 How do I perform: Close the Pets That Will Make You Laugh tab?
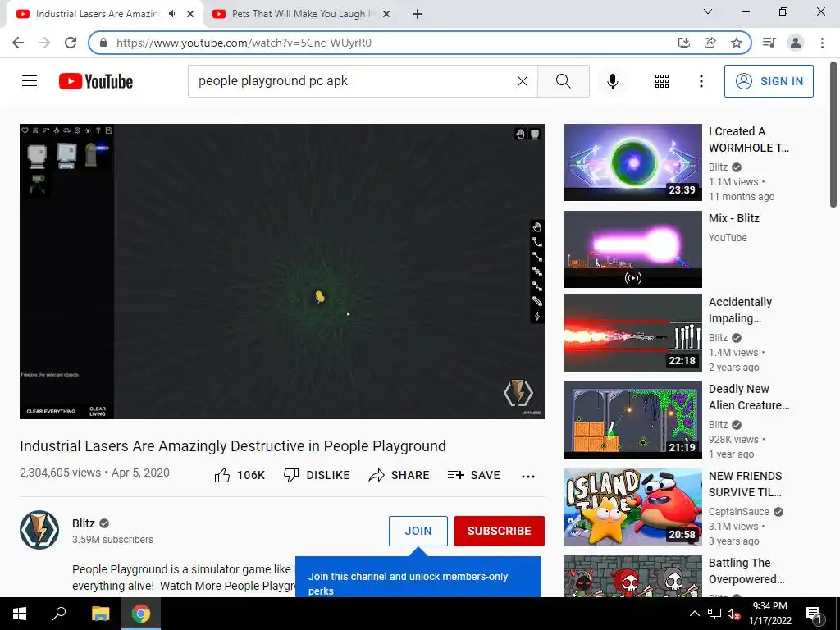[x=386, y=15]
